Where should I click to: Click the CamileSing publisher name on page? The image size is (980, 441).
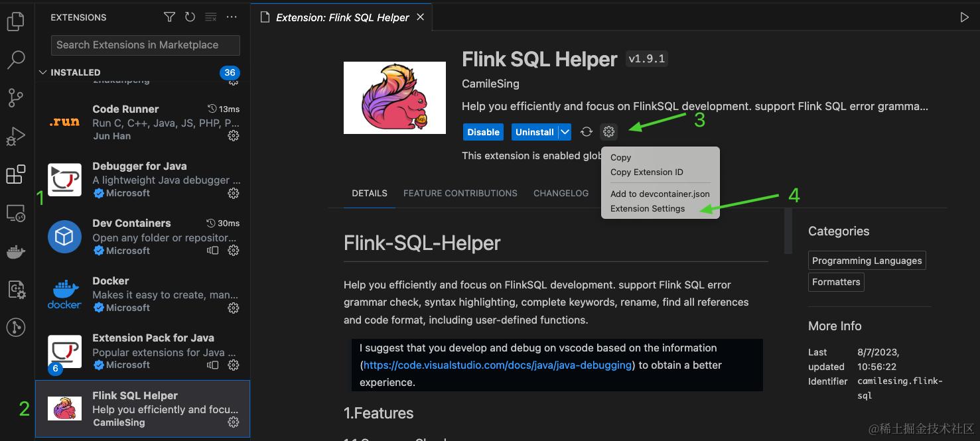click(x=490, y=84)
